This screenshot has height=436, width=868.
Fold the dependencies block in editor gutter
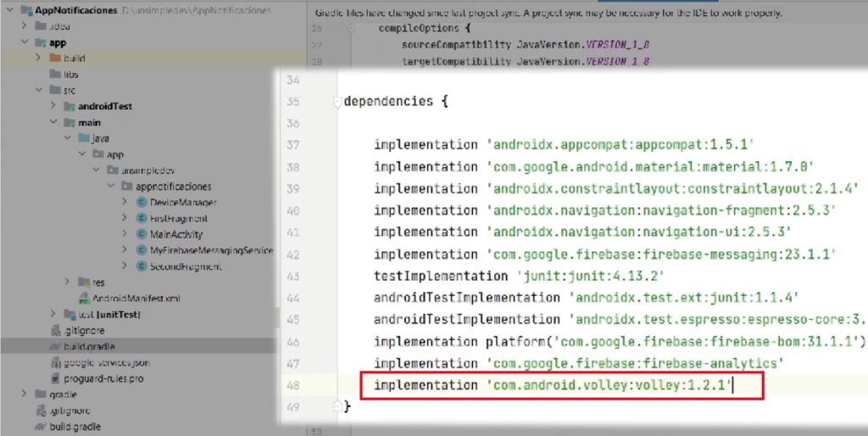click(x=337, y=102)
